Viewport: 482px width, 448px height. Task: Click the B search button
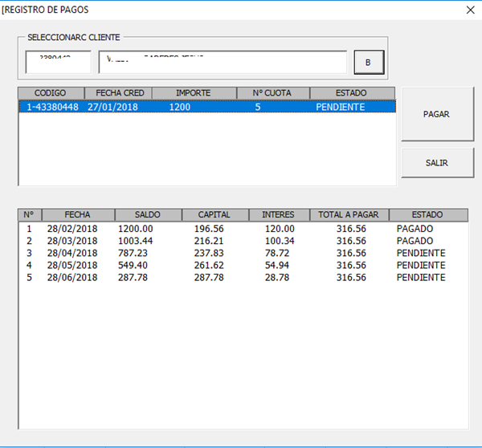(369, 62)
